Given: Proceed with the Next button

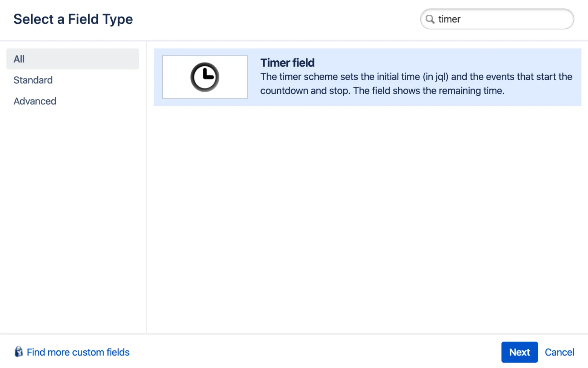Looking at the screenshot, I should coord(519,352).
